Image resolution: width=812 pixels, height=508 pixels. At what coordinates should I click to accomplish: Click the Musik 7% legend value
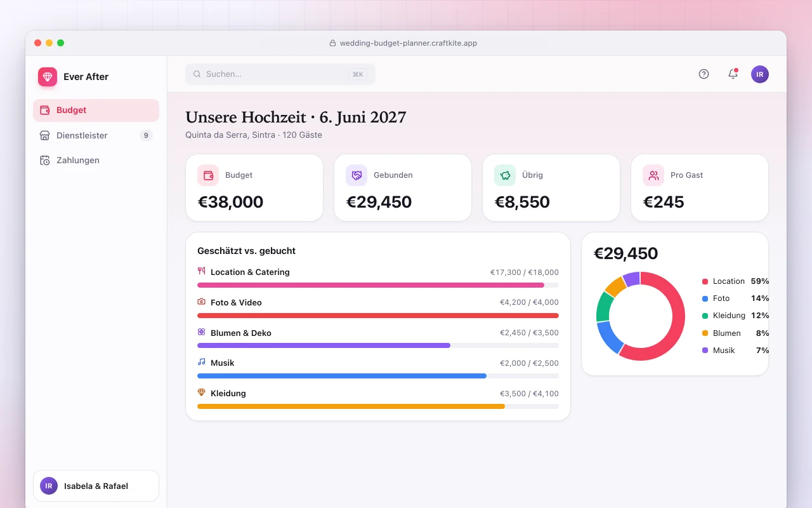click(763, 350)
